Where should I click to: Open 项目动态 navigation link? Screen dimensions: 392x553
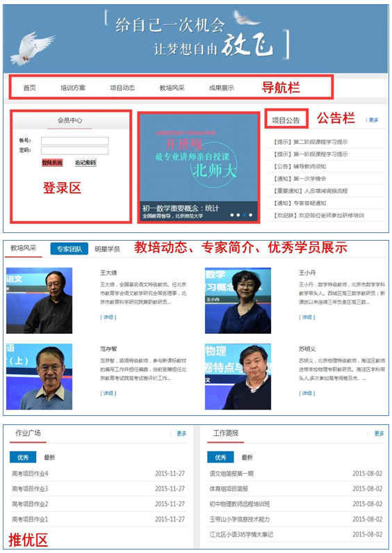click(122, 88)
